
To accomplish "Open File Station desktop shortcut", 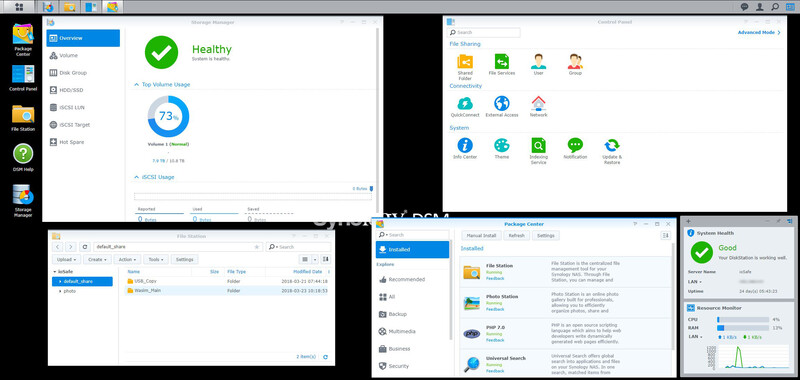I will (23, 118).
